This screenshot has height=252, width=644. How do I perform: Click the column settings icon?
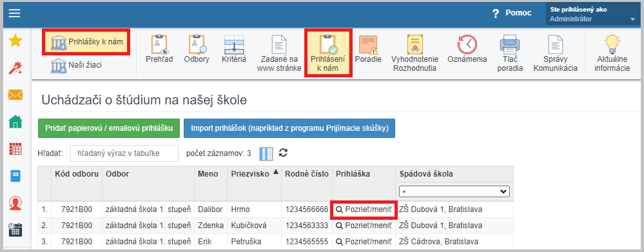(x=266, y=153)
